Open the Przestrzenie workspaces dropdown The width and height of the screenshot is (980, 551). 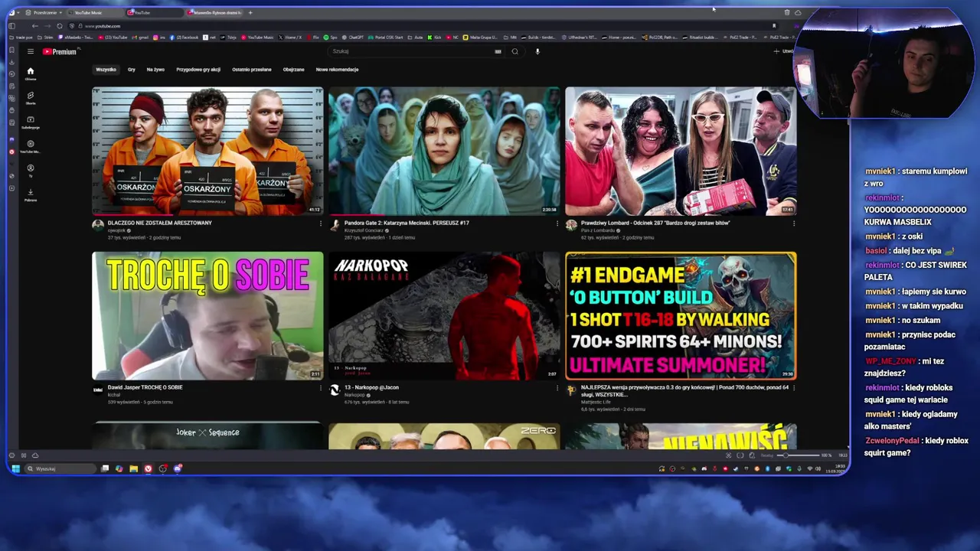pos(43,12)
